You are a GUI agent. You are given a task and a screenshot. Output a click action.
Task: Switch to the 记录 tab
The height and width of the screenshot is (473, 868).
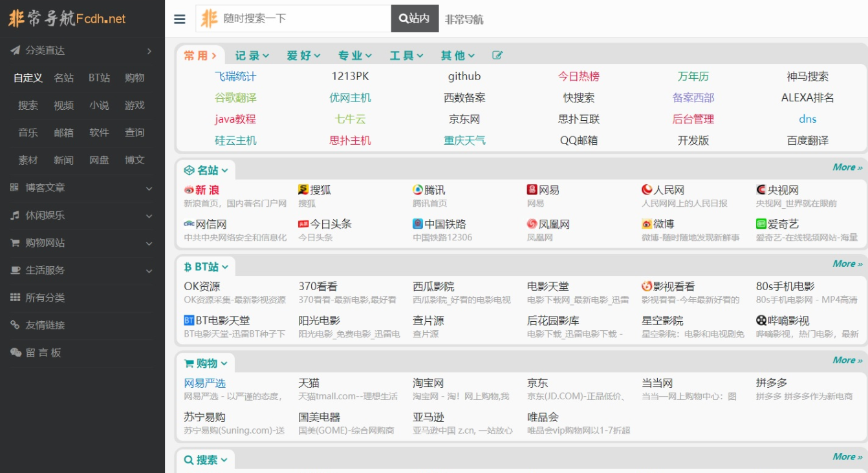pos(252,56)
